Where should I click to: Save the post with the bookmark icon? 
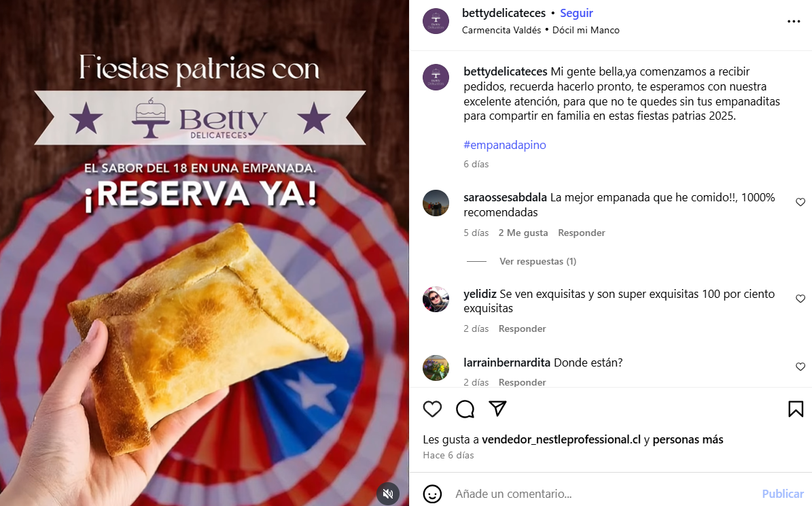(796, 409)
